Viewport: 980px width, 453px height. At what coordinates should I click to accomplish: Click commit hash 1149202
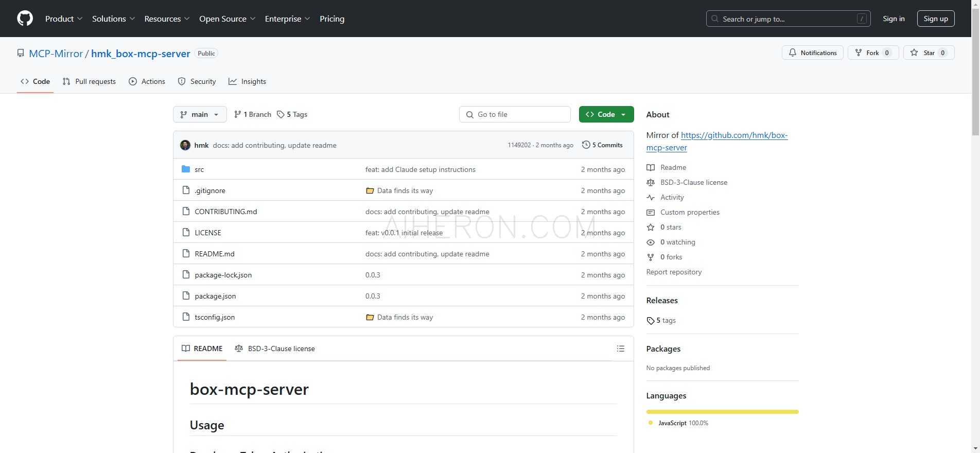coord(519,145)
